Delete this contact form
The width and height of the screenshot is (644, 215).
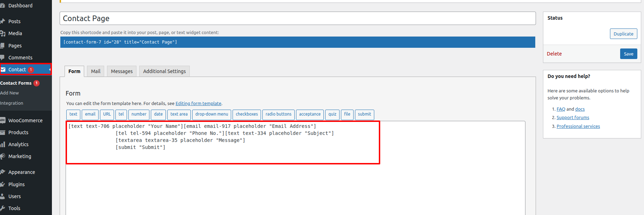(554, 54)
